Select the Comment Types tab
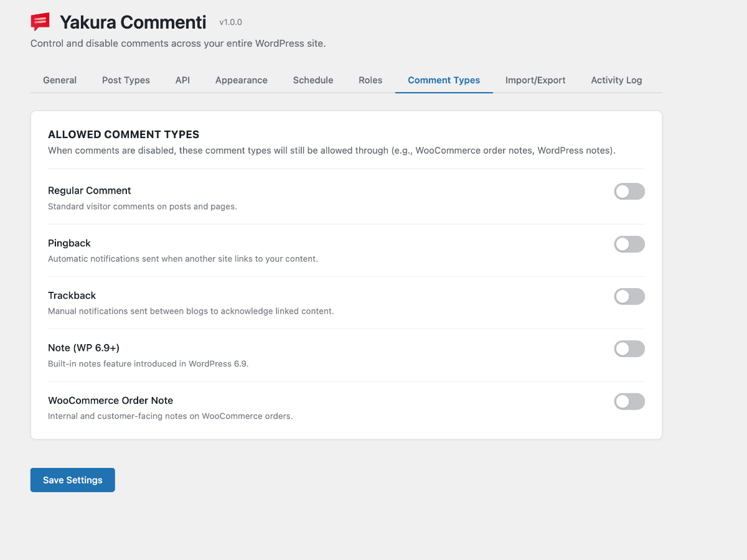747x560 pixels. point(444,80)
